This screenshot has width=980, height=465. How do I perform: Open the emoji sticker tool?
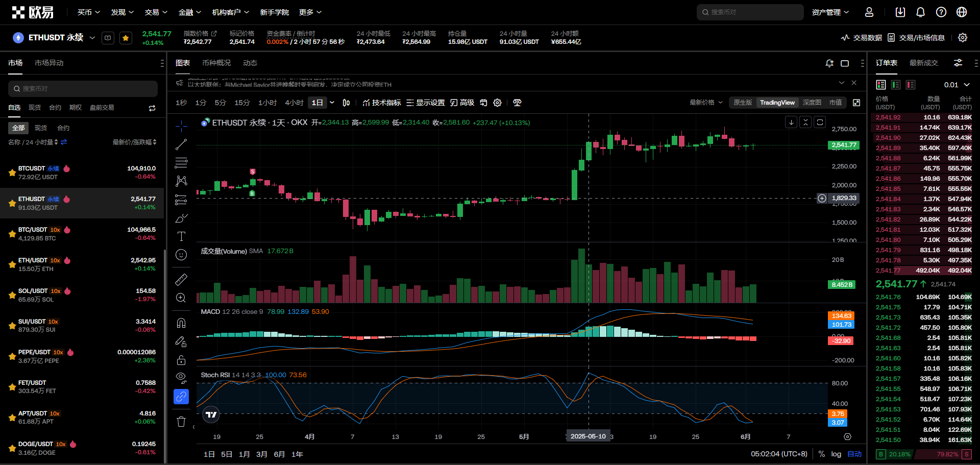tap(181, 255)
